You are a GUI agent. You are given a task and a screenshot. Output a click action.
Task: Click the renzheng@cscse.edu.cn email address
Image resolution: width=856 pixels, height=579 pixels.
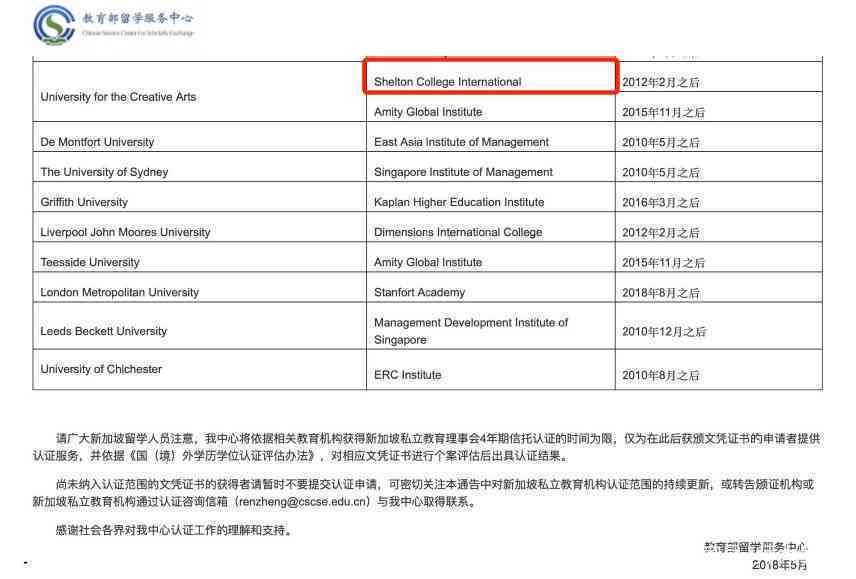tap(304, 502)
